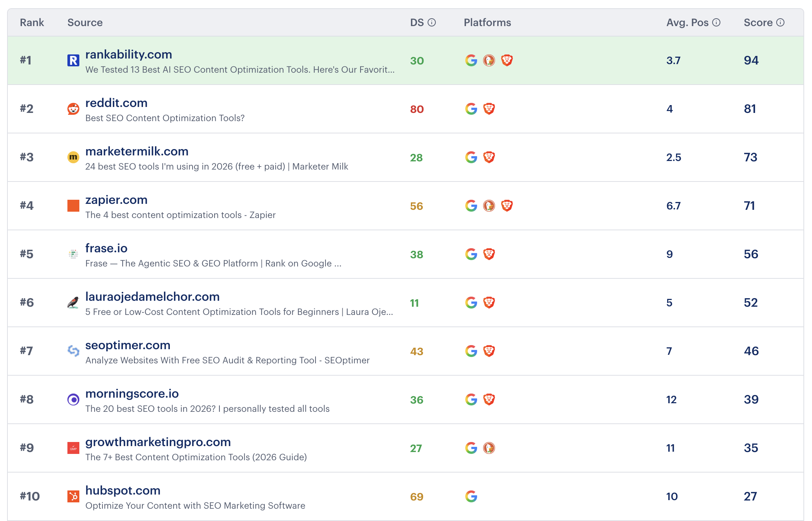Open the info tooltip next to DS header
The image size is (812, 521).
(x=432, y=22)
